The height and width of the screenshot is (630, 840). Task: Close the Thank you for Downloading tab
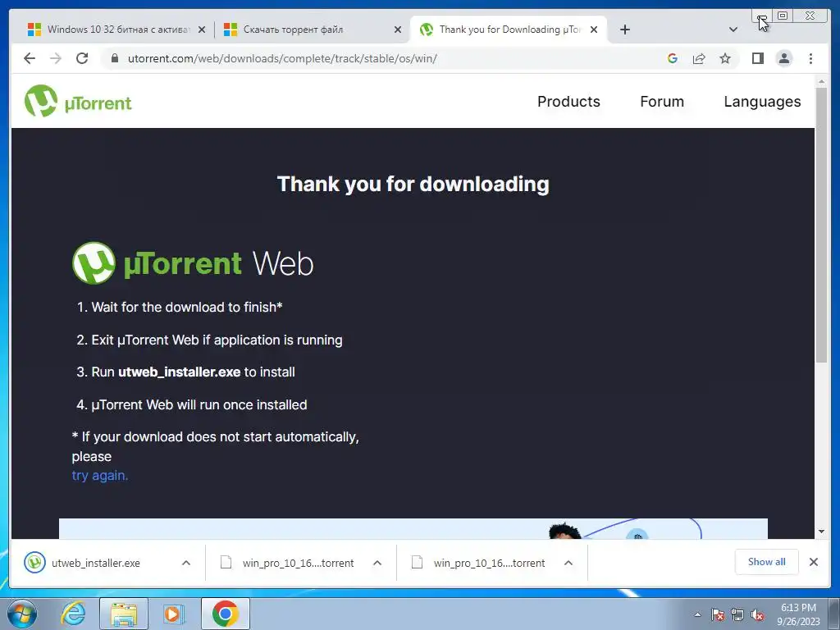[594, 30]
